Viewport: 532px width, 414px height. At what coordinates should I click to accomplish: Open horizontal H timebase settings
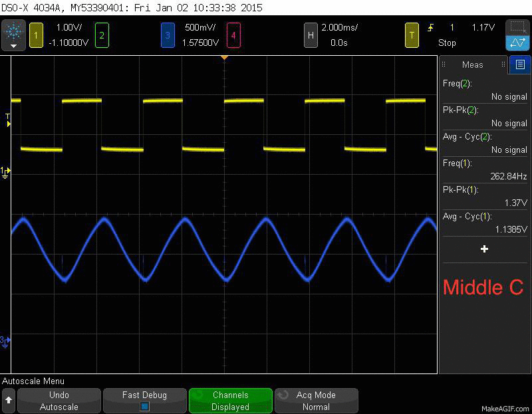click(311, 35)
